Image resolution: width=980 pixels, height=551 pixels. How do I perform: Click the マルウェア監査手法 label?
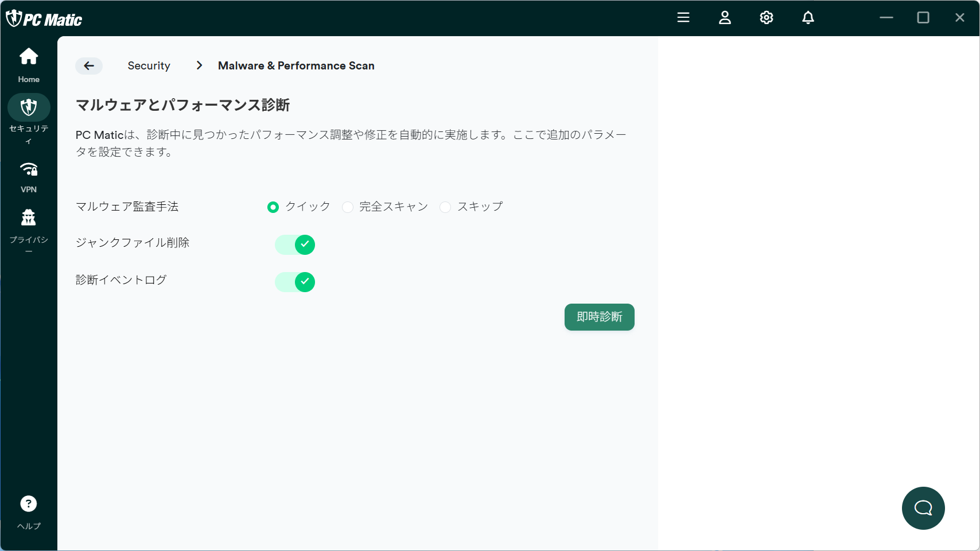point(127,207)
